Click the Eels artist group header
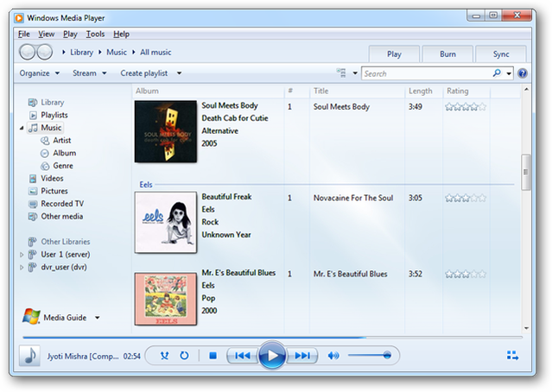The width and height of the screenshot is (552, 392). coord(146,185)
